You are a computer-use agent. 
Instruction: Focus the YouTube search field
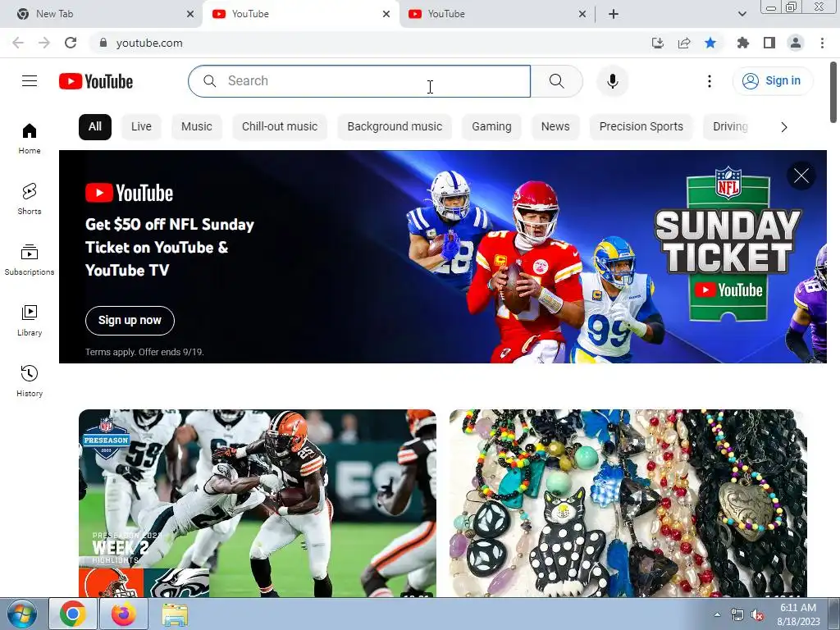pos(359,81)
